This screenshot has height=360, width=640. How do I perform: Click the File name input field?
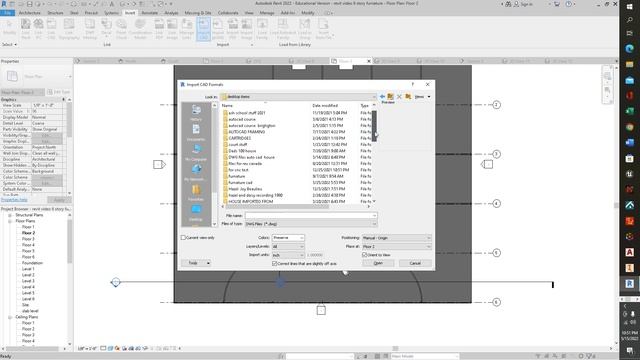tap(311, 215)
